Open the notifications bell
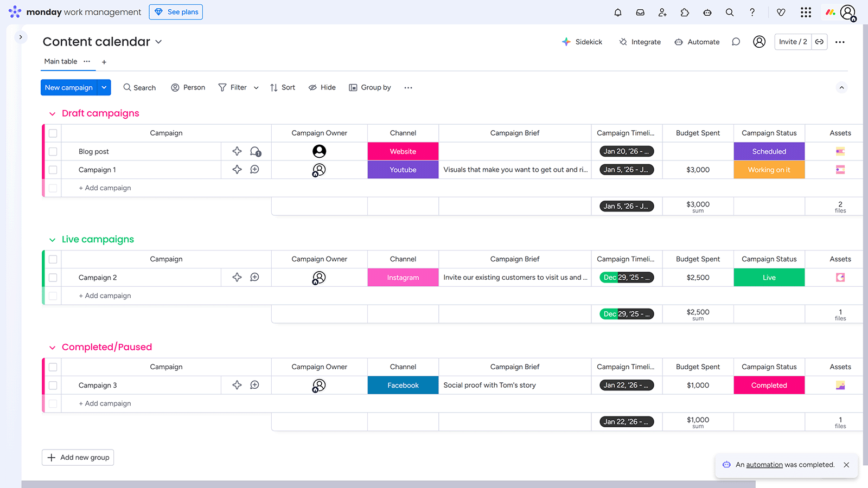Viewport: 868px width, 488px height. (x=618, y=12)
